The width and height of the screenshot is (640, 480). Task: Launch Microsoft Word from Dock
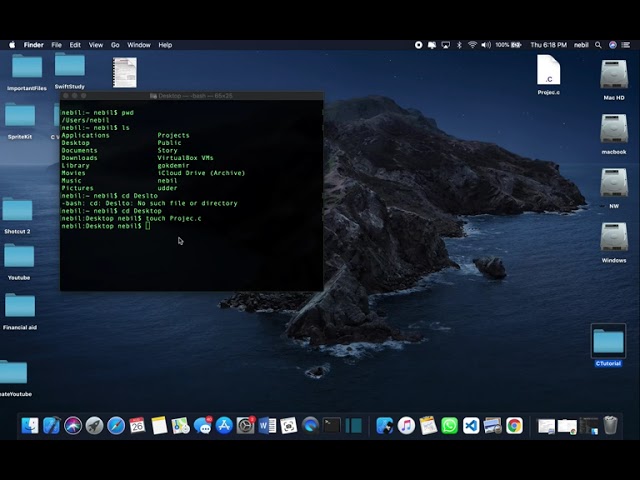[267, 426]
